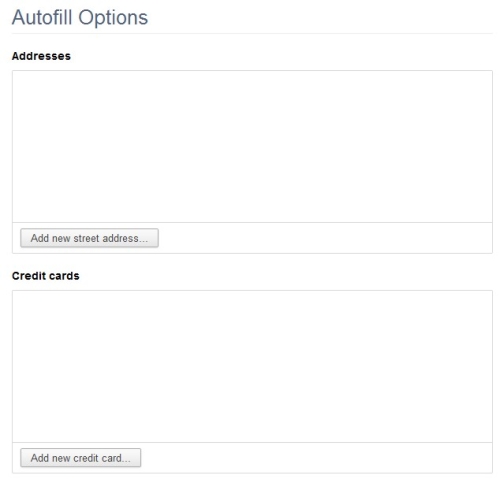Screen dimensions: 500x479
Task: Click the footer strip beside Add new street address
Action: [325, 238]
